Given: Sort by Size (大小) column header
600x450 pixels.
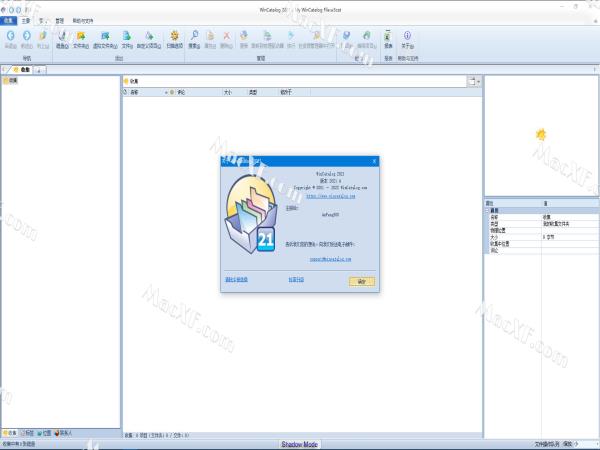Looking at the screenshot, I should [234, 92].
